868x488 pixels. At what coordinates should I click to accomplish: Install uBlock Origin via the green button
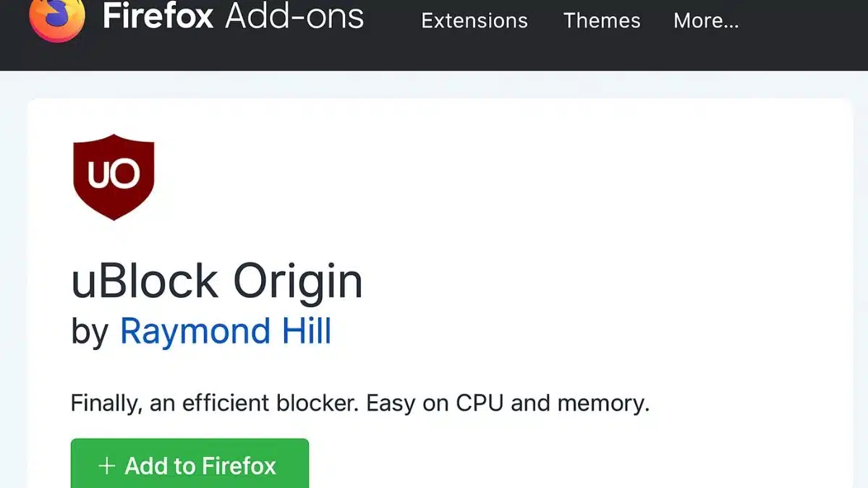[x=190, y=466]
